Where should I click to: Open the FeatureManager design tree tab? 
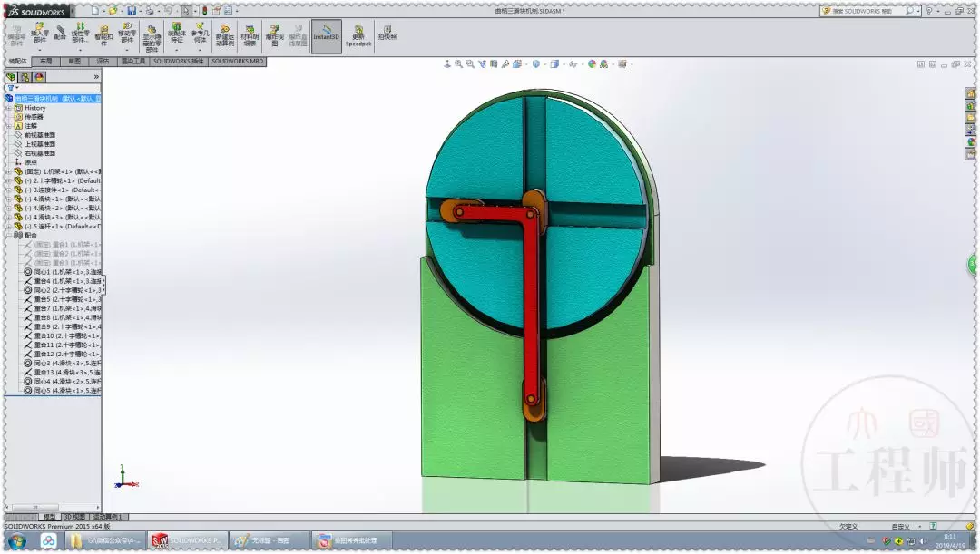pyautogui.click(x=11, y=77)
